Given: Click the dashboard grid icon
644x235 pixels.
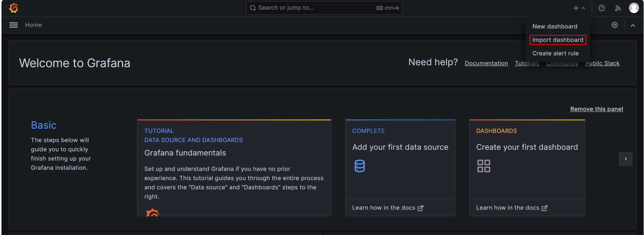Looking at the screenshot, I should coord(483,166).
